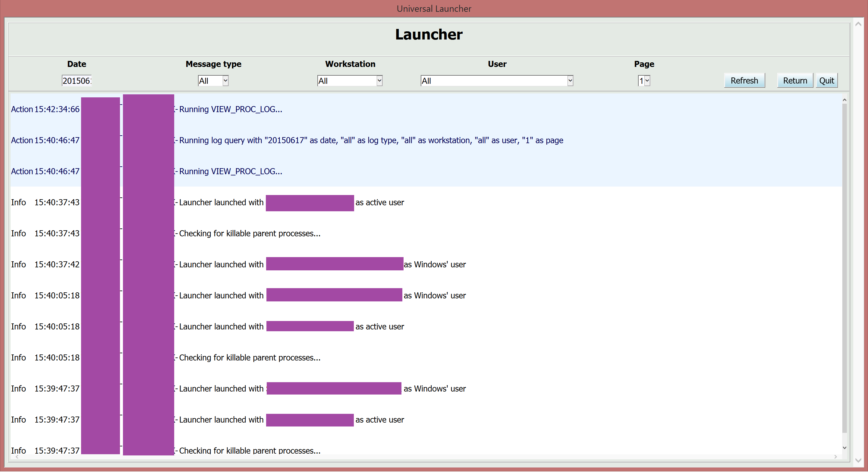This screenshot has height=472, width=868.
Task: Click into the Date input field
Action: [x=77, y=80]
